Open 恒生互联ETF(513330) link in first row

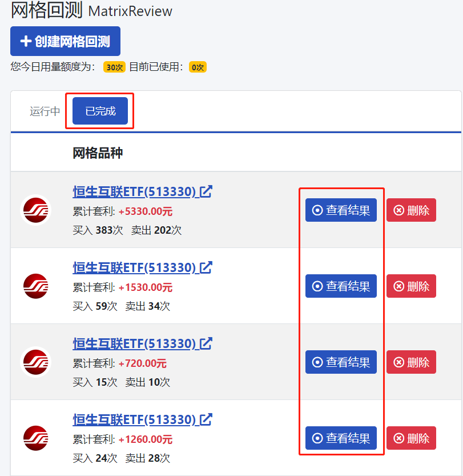coord(134,191)
